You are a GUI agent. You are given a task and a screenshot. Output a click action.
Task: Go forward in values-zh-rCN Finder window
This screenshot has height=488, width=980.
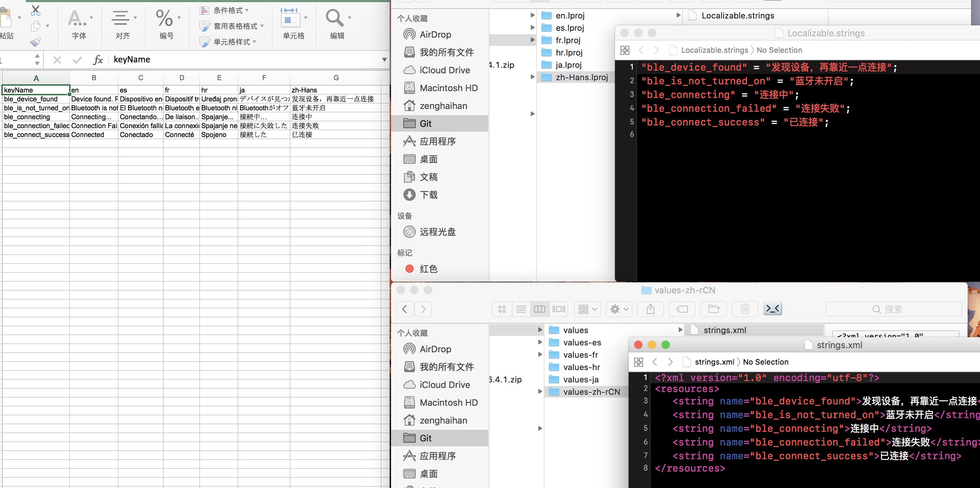pos(423,309)
